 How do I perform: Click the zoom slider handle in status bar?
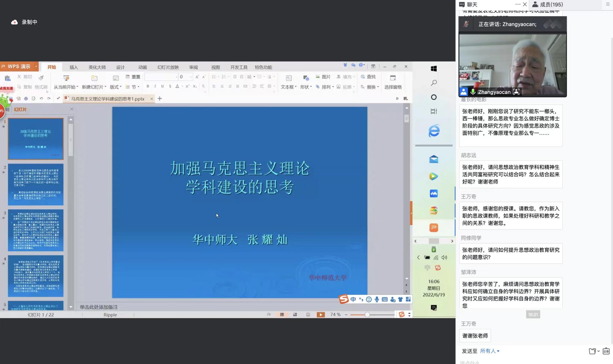tap(367, 315)
